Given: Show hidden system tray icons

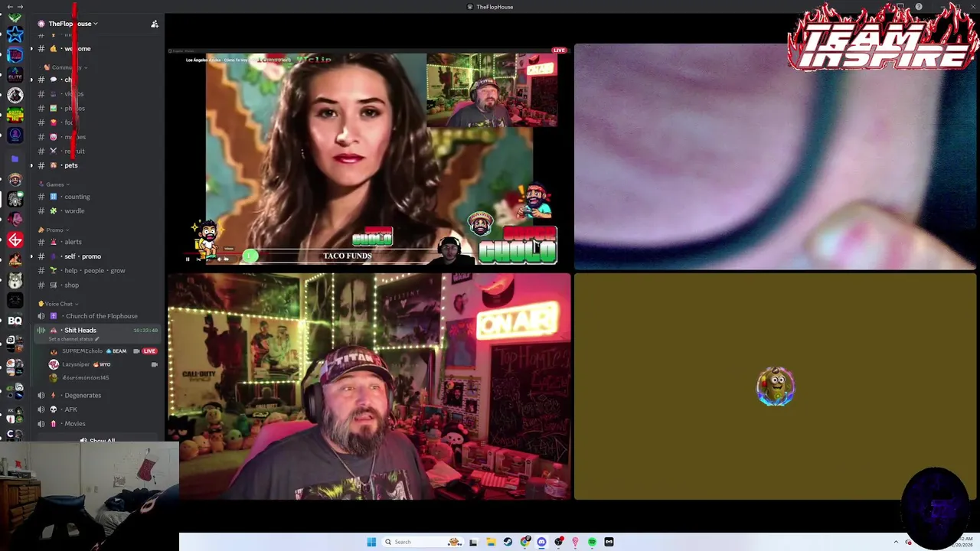Looking at the screenshot, I should coord(896,542).
